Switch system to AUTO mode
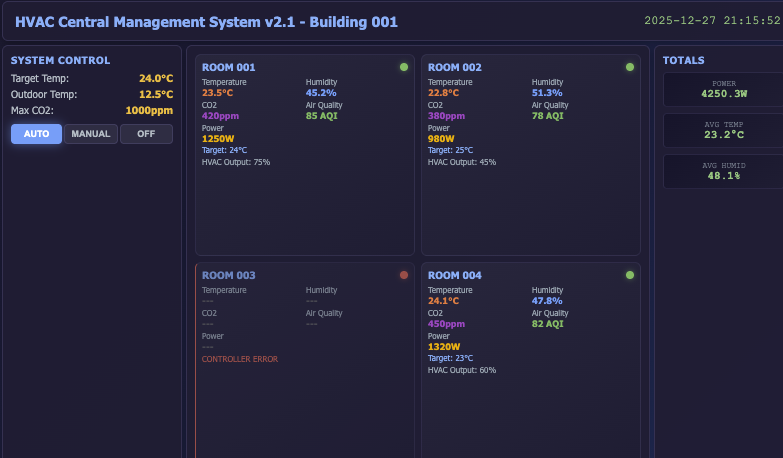This screenshot has height=458, width=783. pos(36,134)
